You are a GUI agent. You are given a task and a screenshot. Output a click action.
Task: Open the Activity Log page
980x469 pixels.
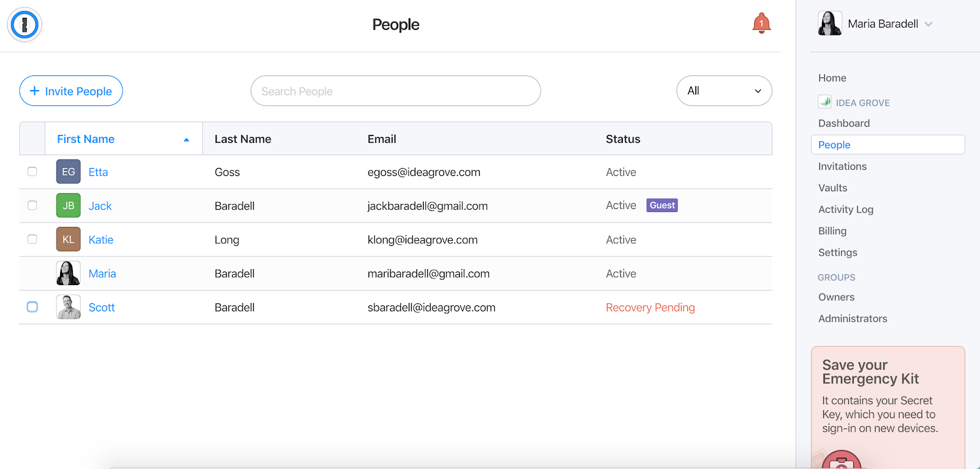click(845, 209)
